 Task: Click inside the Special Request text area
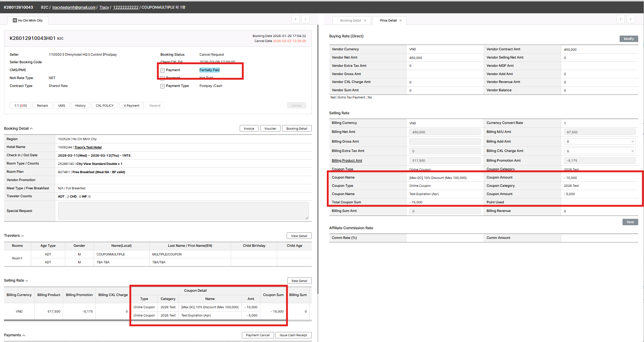tap(183, 211)
